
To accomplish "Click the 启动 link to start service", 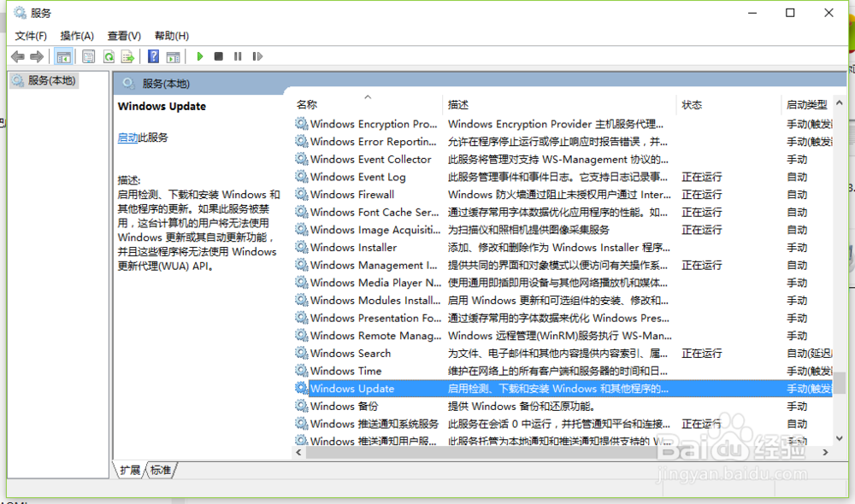I will pyautogui.click(x=127, y=138).
